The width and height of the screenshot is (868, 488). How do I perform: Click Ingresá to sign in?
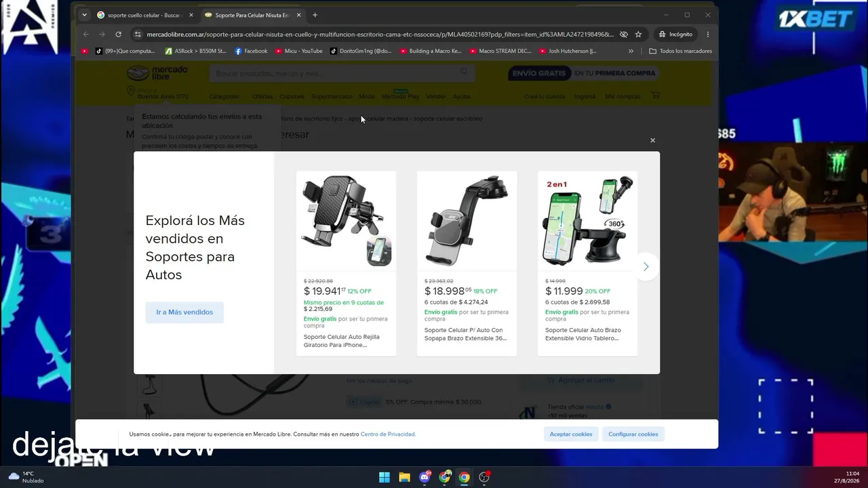[585, 96]
